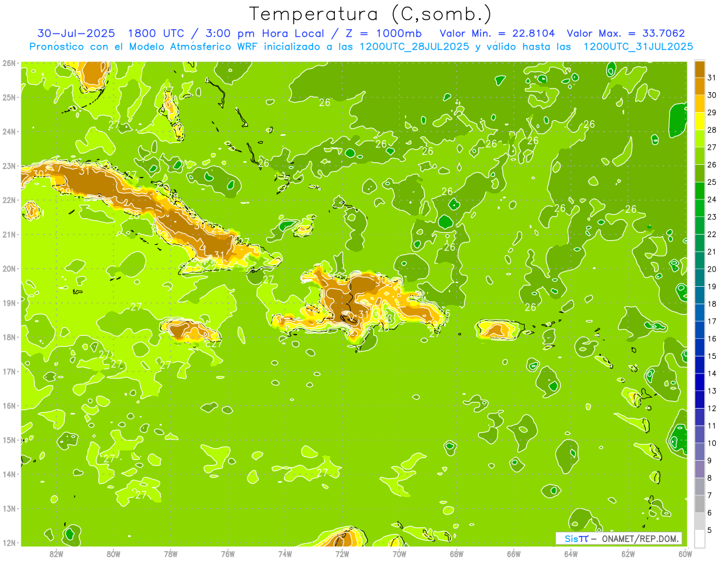728x562 pixels.
Task: Click the "Valor Min. = 22.8104" text
Action: click(x=497, y=33)
